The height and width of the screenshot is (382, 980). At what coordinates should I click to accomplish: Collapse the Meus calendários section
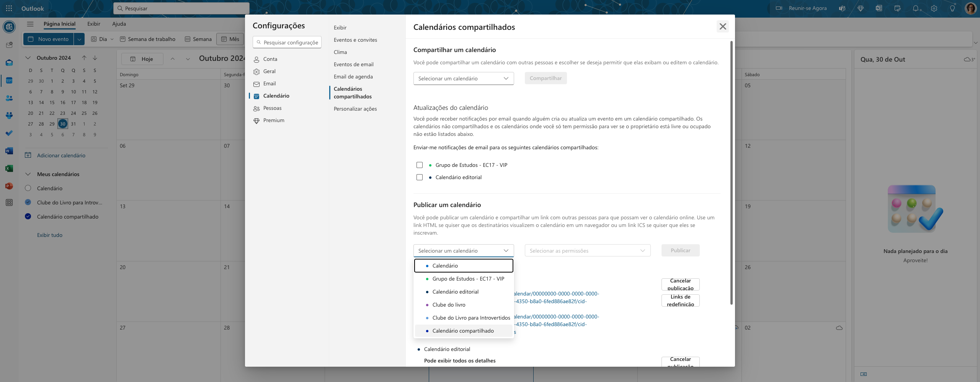[28, 174]
